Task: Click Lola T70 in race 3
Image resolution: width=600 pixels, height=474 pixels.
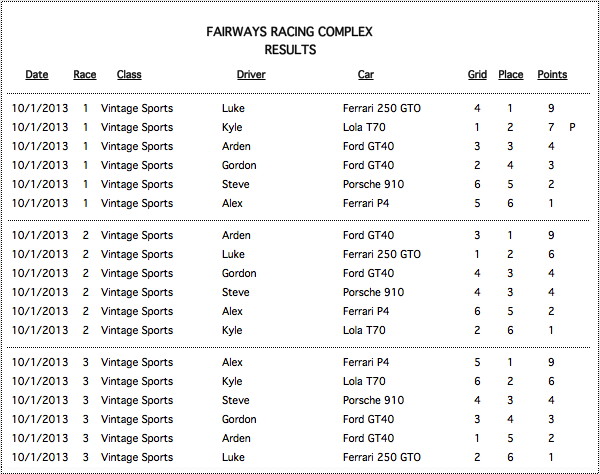Action: (x=364, y=381)
